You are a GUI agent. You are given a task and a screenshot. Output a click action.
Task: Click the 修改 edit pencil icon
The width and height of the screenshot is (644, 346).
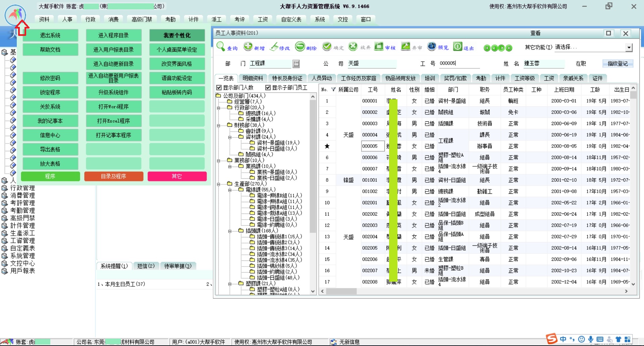pos(274,47)
